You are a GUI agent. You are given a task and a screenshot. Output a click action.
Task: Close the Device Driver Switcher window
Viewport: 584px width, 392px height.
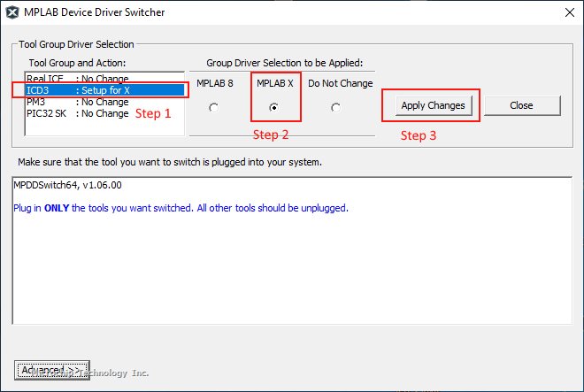click(x=565, y=12)
